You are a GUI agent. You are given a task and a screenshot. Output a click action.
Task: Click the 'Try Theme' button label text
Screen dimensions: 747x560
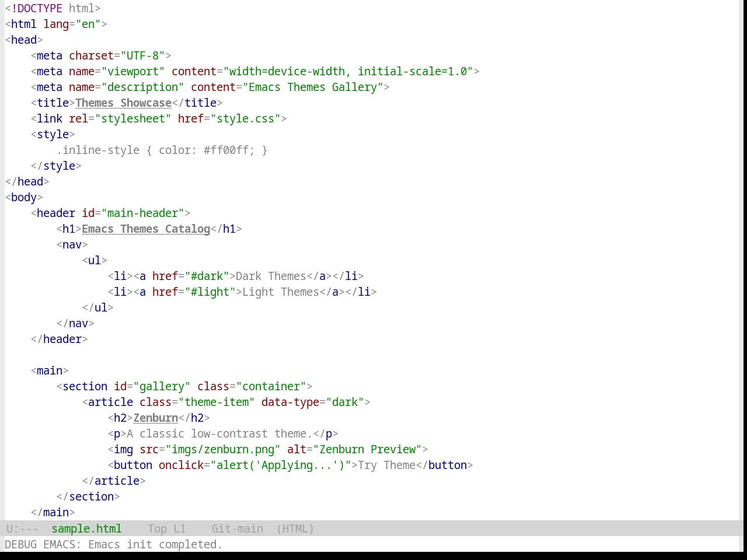(x=387, y=466)
